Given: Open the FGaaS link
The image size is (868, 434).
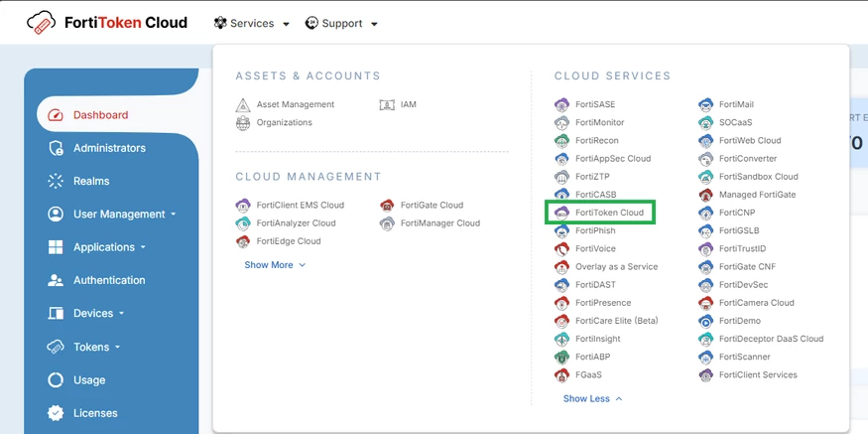Looking at the screenshot, I should click(588, 374).
